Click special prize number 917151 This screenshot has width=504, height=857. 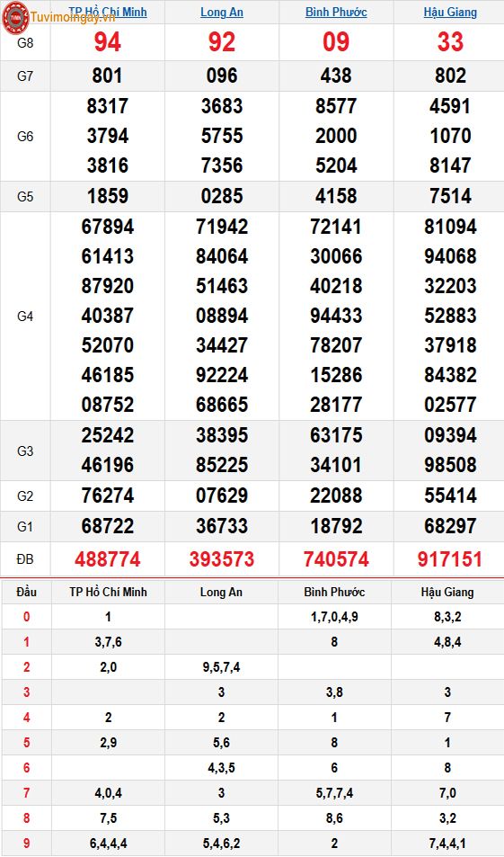(450, 559)
